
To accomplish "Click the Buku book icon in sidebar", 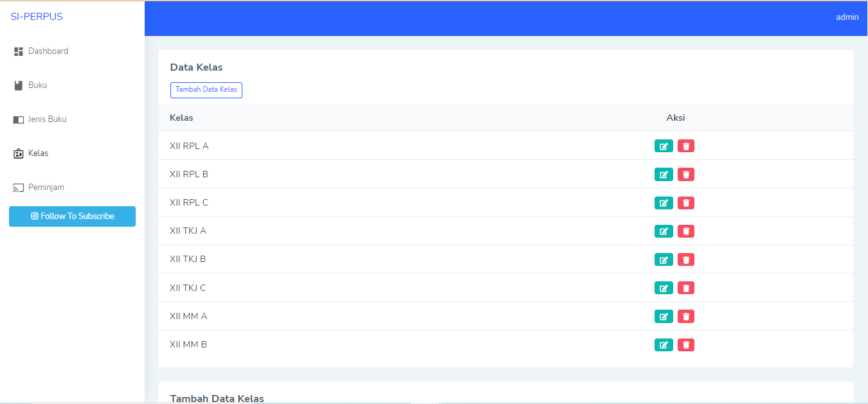I will (x=19, y=85).
